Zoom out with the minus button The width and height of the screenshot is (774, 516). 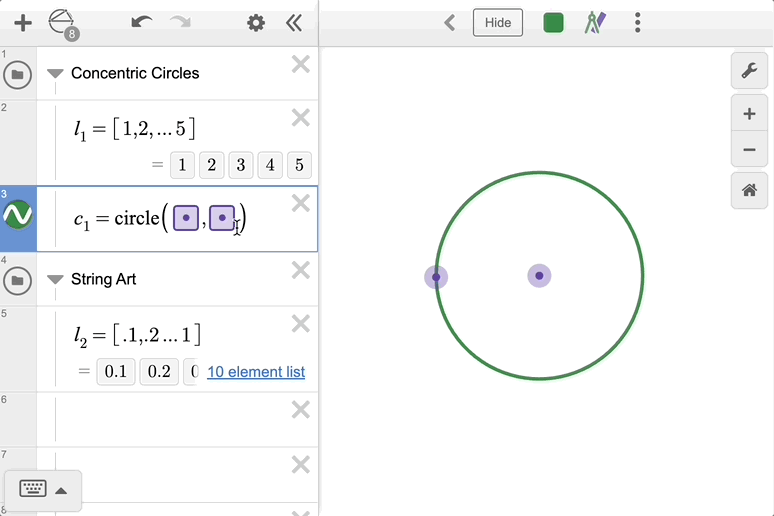point(749,151)
